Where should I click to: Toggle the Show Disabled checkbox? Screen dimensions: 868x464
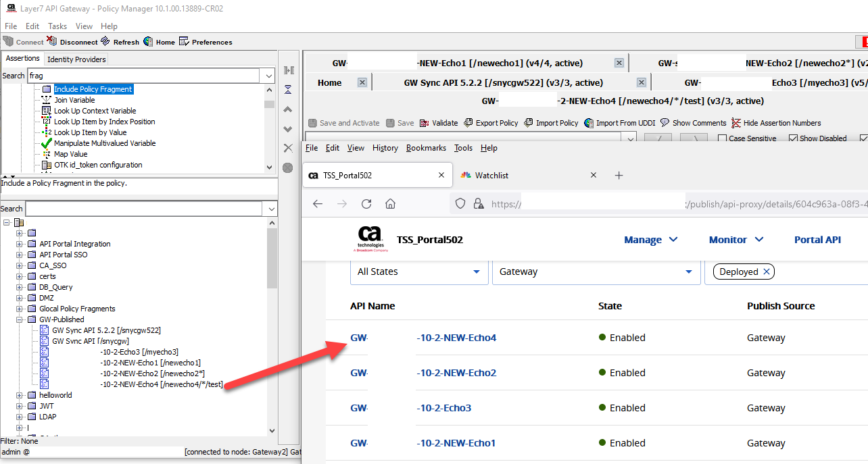[793, 138]
